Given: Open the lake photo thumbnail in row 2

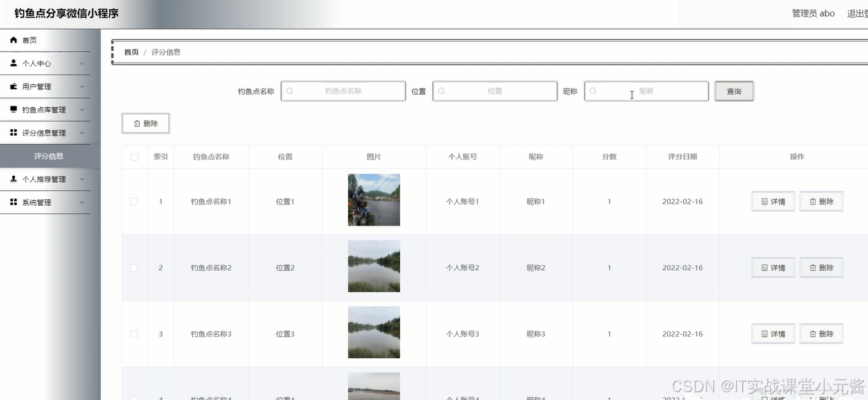Looking at the screenshot, I should pos(374,266).
